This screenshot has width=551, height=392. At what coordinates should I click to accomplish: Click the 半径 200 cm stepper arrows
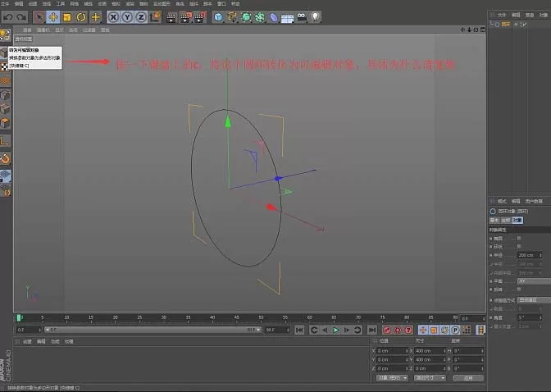[x=540, y=255]
